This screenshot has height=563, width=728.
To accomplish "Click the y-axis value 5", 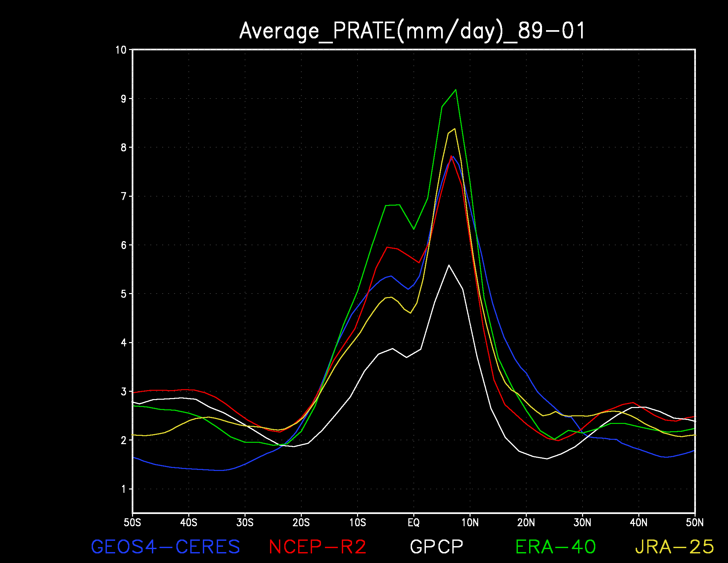I will 124,294.
